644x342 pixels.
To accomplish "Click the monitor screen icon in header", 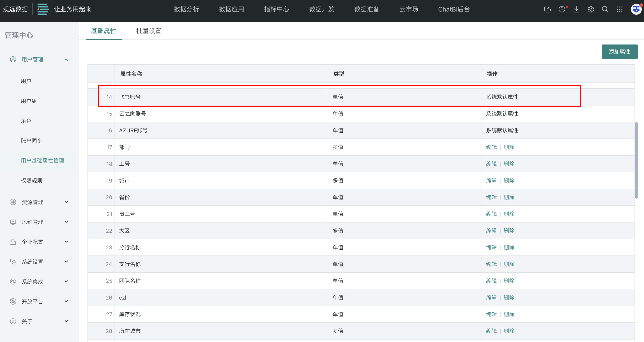I will tap(547, 9).
